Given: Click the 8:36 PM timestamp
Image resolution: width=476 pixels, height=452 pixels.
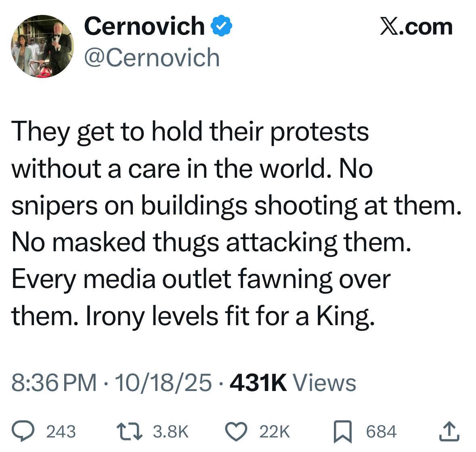Looking at the screenshot, I should (54, 383).
